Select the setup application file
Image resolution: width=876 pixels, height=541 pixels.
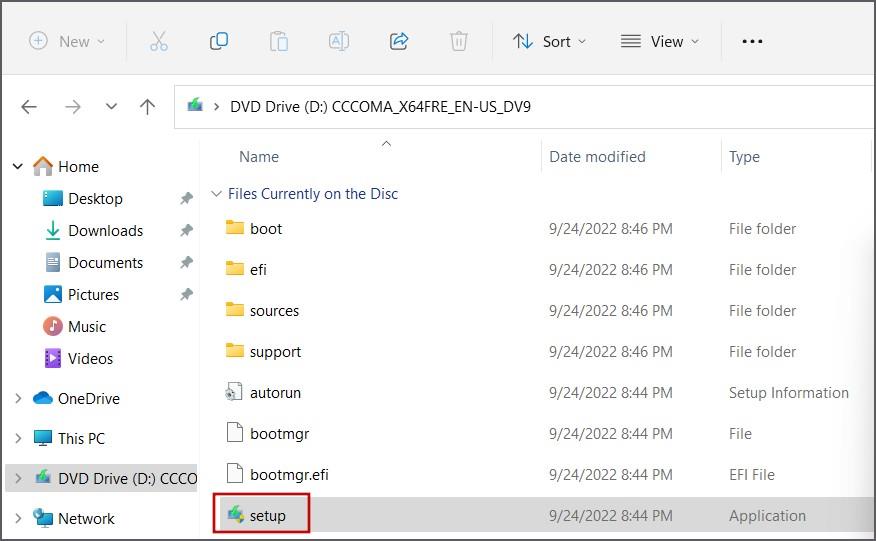[x=268, y=516]
